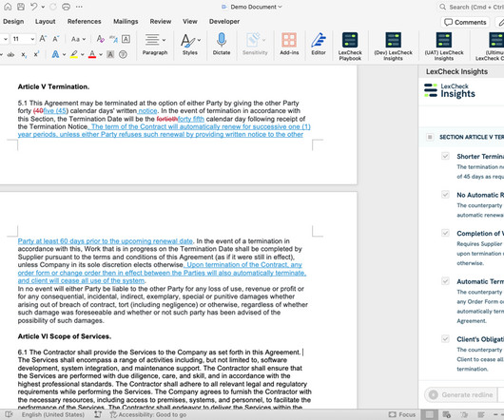Viewport: 504px width, 420px height.
Task: Increase font size with the larger A icon
Action: 43,39
